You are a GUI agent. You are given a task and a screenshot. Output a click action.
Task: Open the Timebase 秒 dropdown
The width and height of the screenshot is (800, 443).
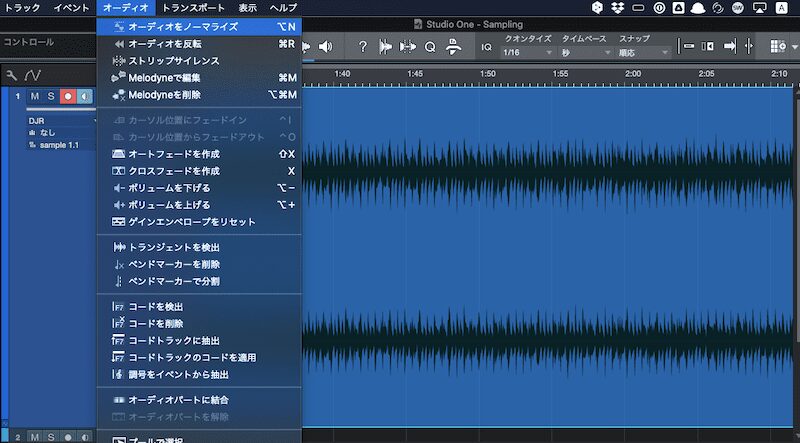tap(586, 52)
